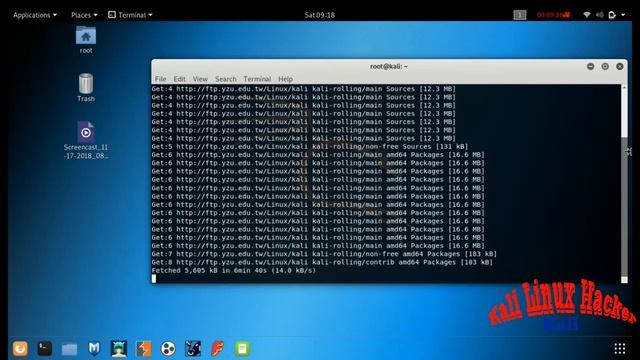Launch Metasploit from the dock
Viewport: 640px width, 360px height.
pos(94,349)
